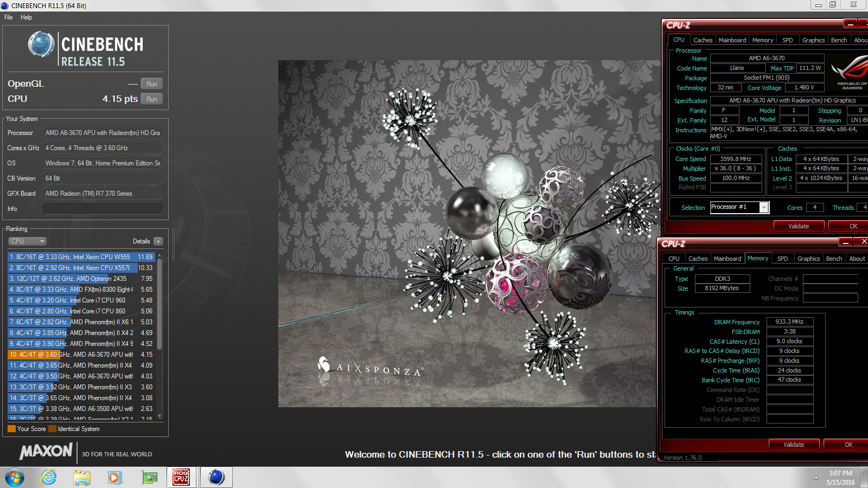Click the Cores x GHz field

[x=103, y=148]
